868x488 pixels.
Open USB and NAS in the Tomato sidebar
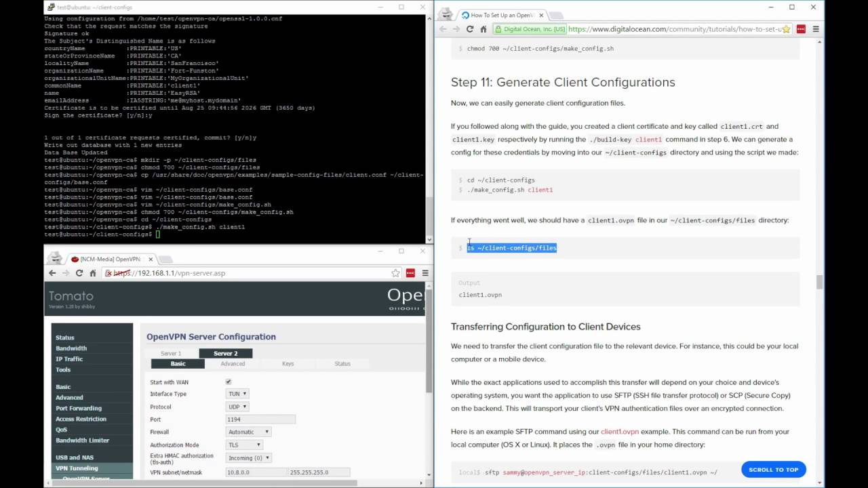coord(75,457)
